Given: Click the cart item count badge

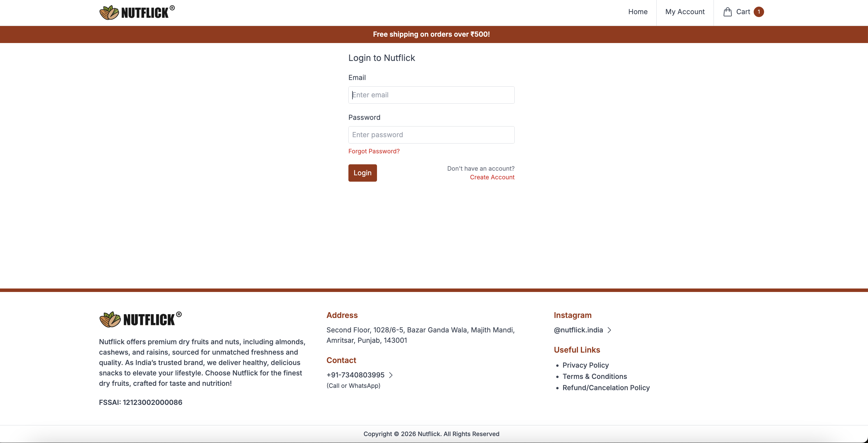Looking at the screenshot, I should point(759,12).
